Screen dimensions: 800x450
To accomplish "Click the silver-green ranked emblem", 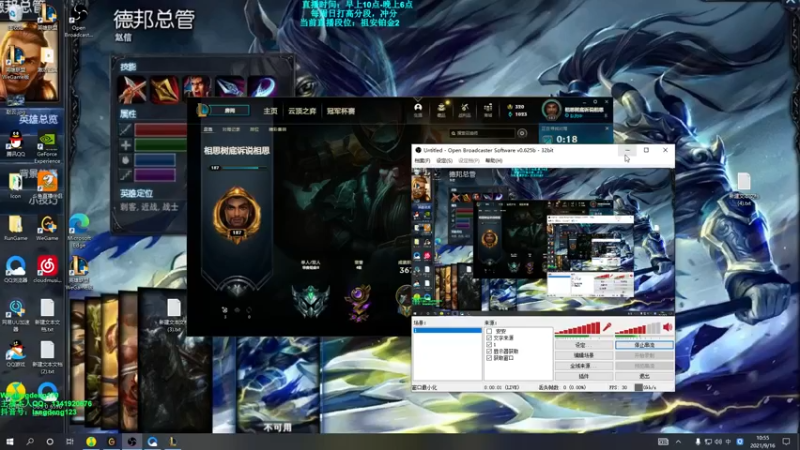I will pos(310,301).
